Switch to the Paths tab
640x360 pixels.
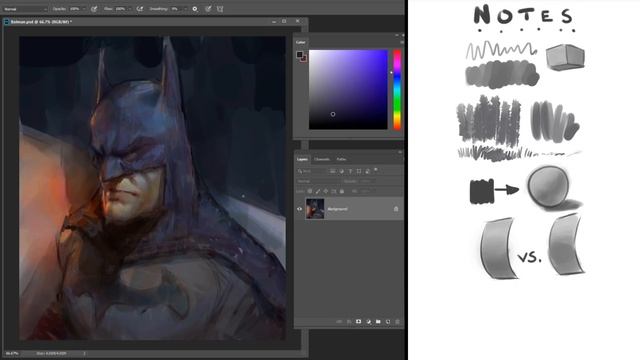pyautogui.click(x=341, y=159)
